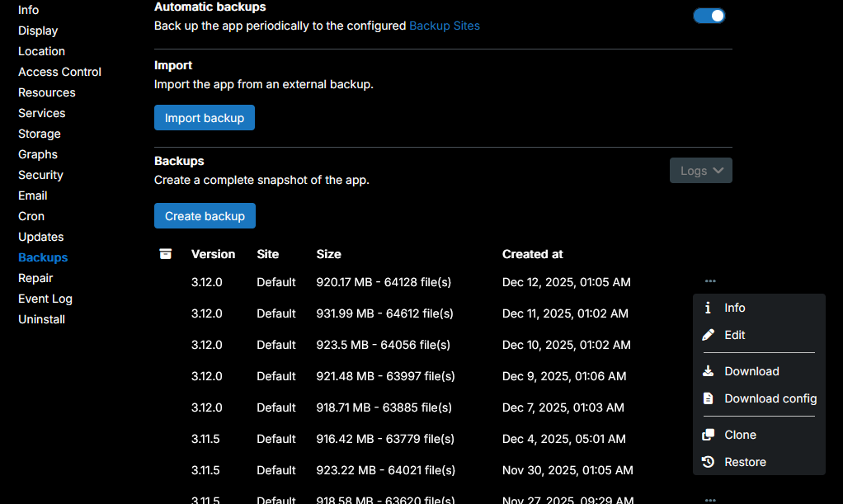Click the Clone copy icon
Image resolution: width=843 pixels, height=504 pixels.
click(x=708, y=435)
